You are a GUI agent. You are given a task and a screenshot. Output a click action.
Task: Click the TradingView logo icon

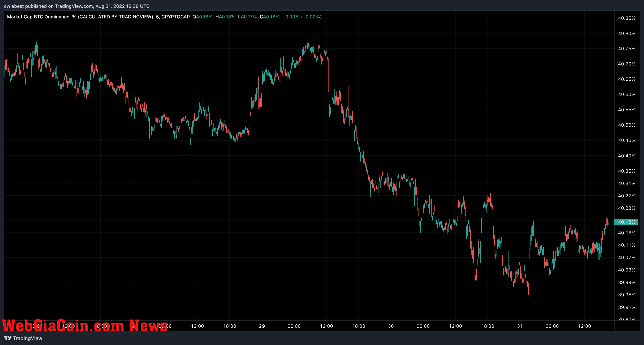pos(7,338)
